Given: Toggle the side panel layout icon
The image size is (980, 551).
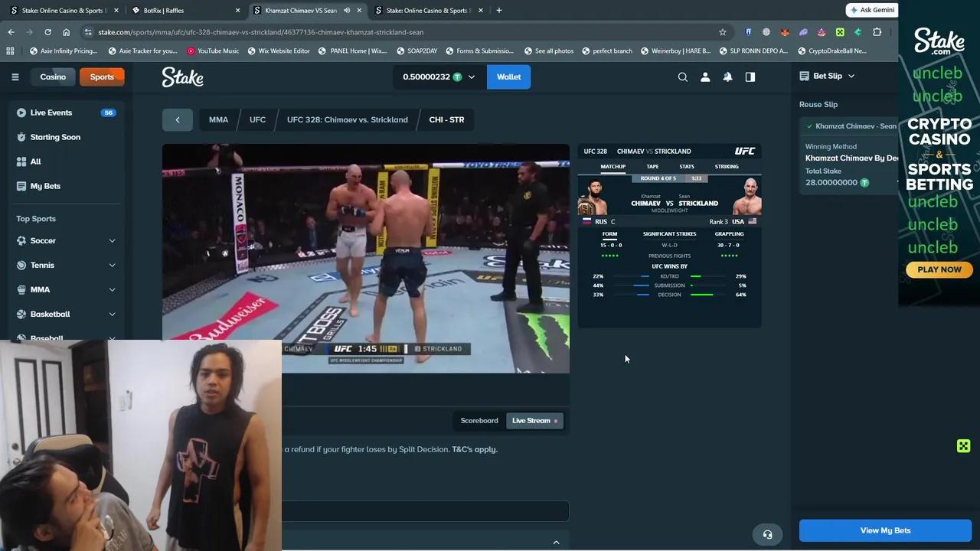Looking at the screenshot, I should point(750,77).
